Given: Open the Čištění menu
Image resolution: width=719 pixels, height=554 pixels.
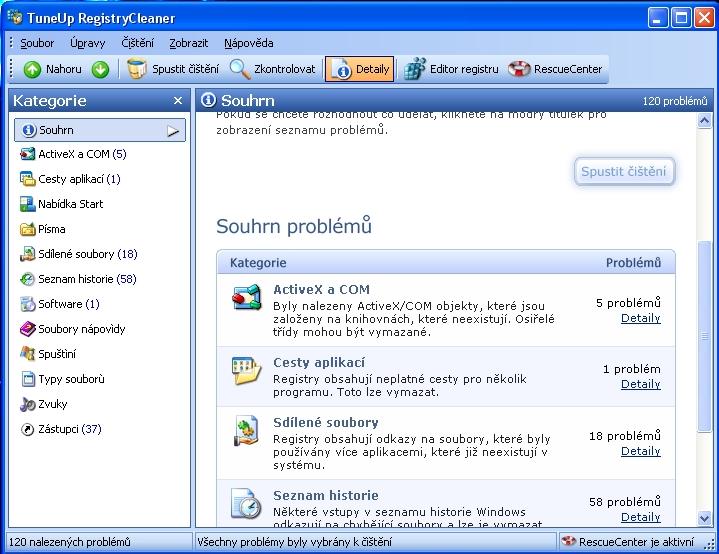Looking at the screenshot, I should coord(138,43).
